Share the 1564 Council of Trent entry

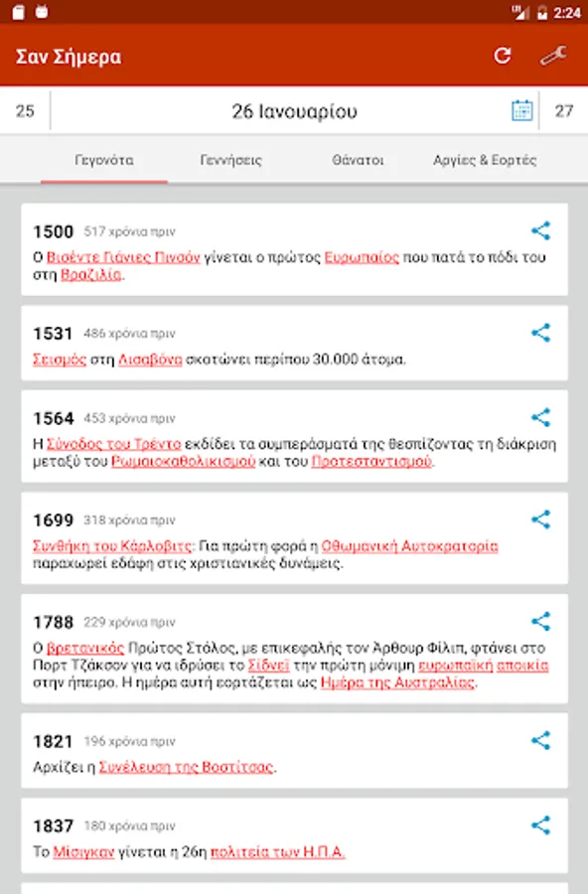(540, 417)
